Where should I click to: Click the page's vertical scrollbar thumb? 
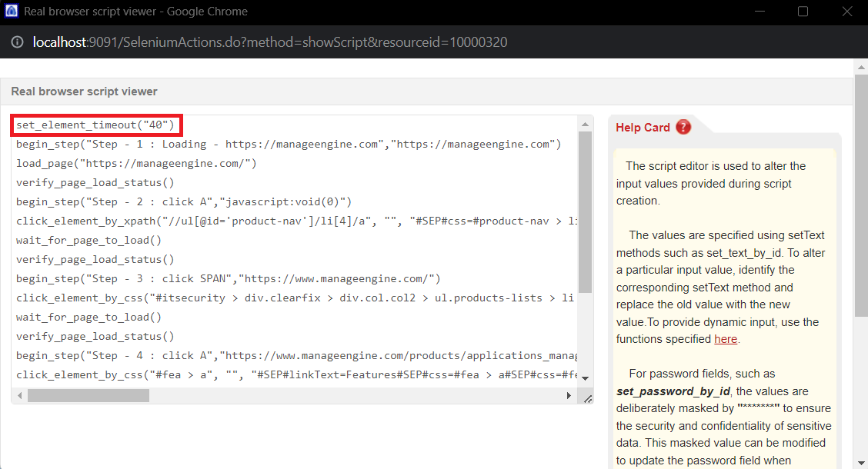[x=861, y=231]
